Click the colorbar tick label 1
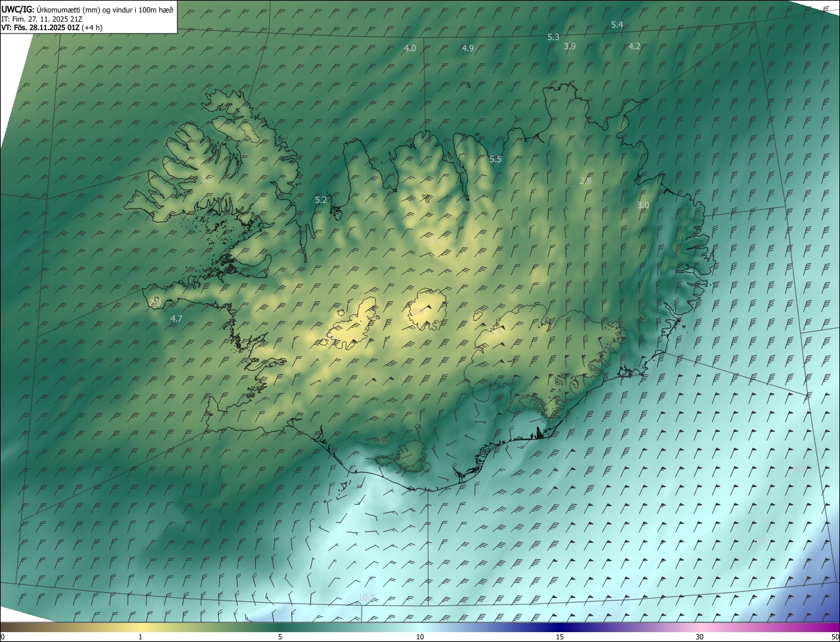The width and height of the screenshot is (840, 642). [x=140, y=637]
